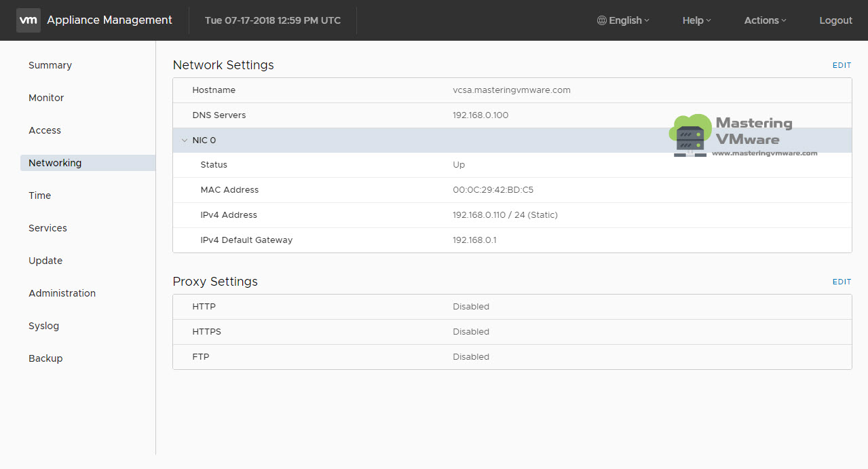The width and height of the screenshot is (868, 469).
Task: Go to the Update section
Action: click(45, 261)
